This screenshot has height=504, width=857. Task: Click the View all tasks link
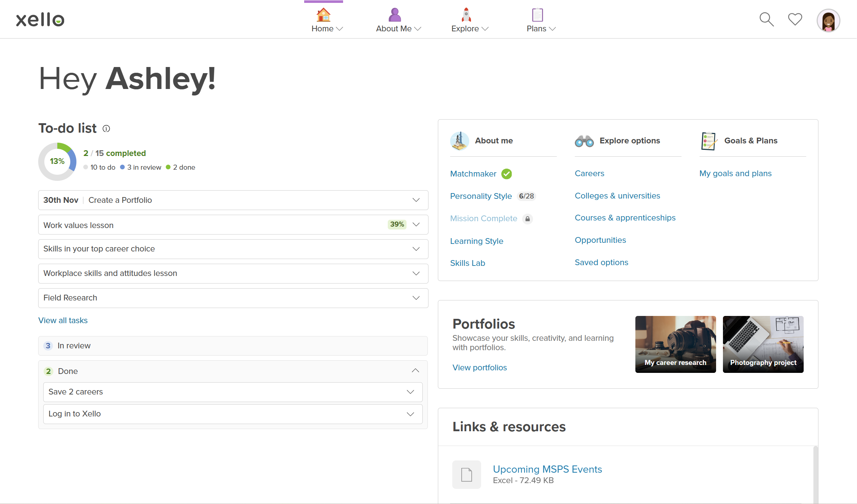coord(63,321)
